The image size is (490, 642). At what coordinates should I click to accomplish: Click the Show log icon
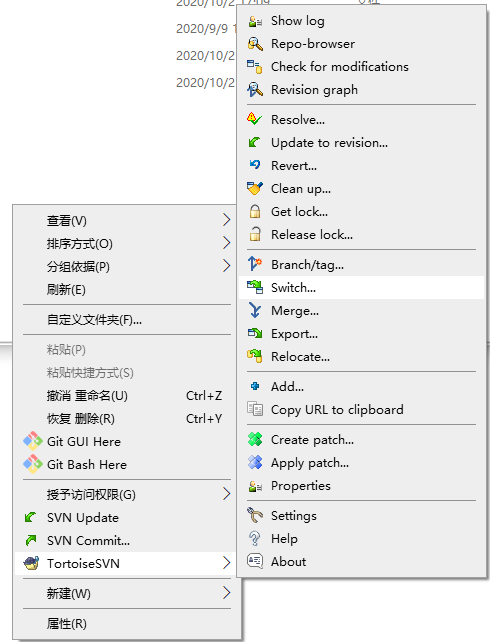click(255, 21)
